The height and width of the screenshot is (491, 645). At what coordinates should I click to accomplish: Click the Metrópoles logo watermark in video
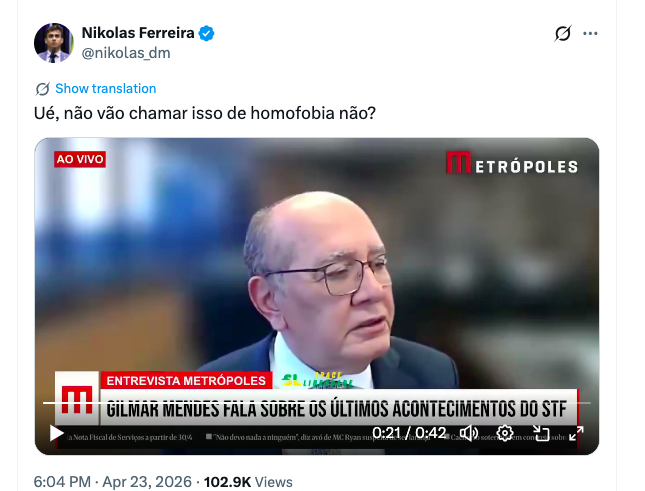pyautogui.click(x=512, y=163)
